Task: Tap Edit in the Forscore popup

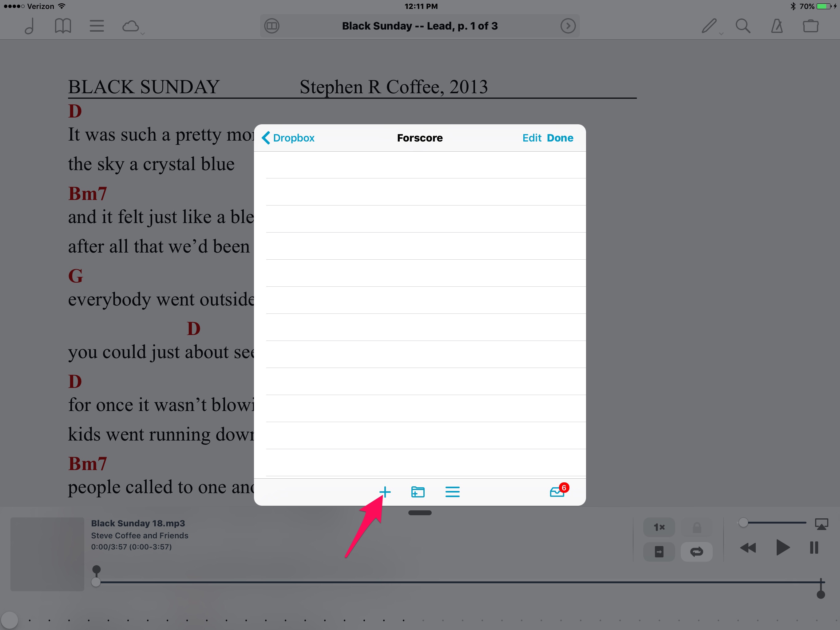Action: click(531, 138)
